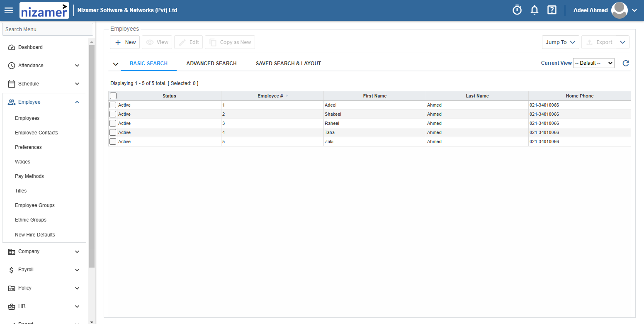Click the sidebar scrollbar thumb
This screenshot has height=324, width=644.
(92, 156)
